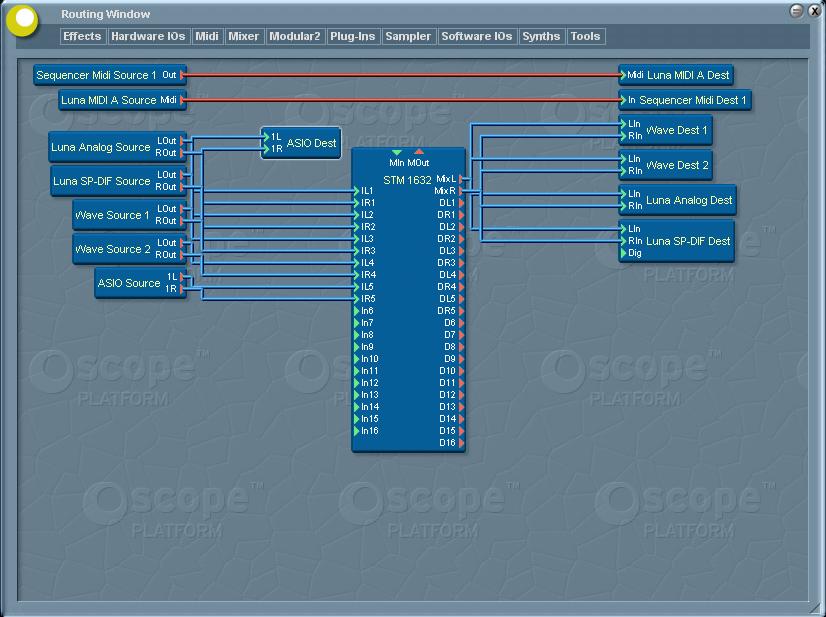Select the Luna MIDI A Source module

(122, 100)
